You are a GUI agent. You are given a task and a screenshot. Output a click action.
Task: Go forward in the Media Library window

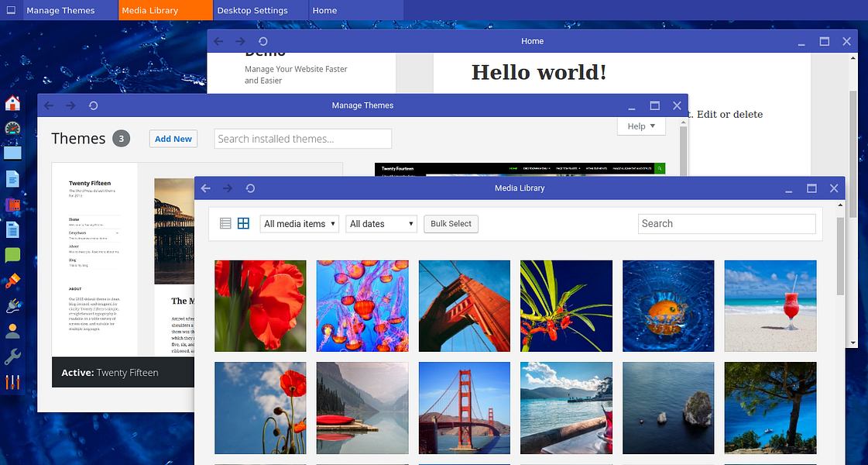point(228,188)
